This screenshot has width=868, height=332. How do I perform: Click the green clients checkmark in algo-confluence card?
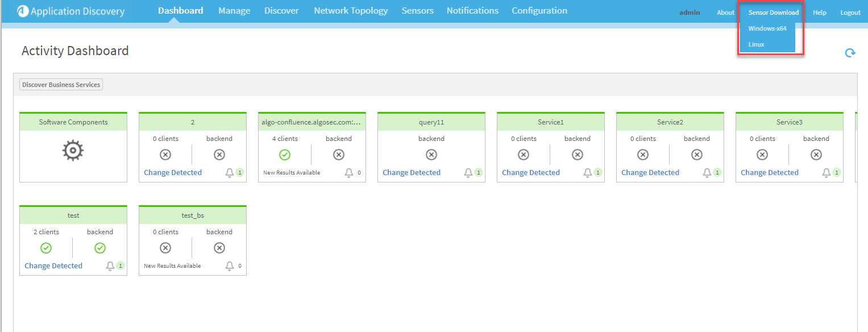click(285, 155)
